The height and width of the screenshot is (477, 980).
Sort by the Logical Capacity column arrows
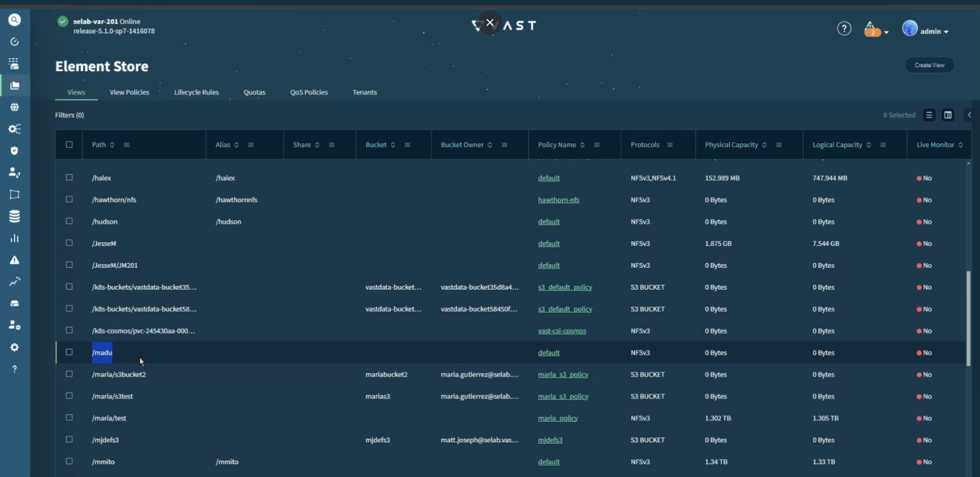click(868, 145)
